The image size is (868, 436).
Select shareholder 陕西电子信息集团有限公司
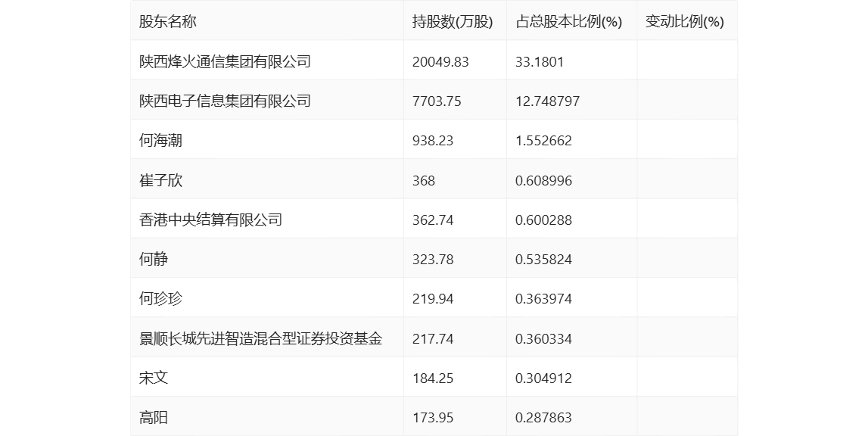pyautogui.click(x=225, y=101)
